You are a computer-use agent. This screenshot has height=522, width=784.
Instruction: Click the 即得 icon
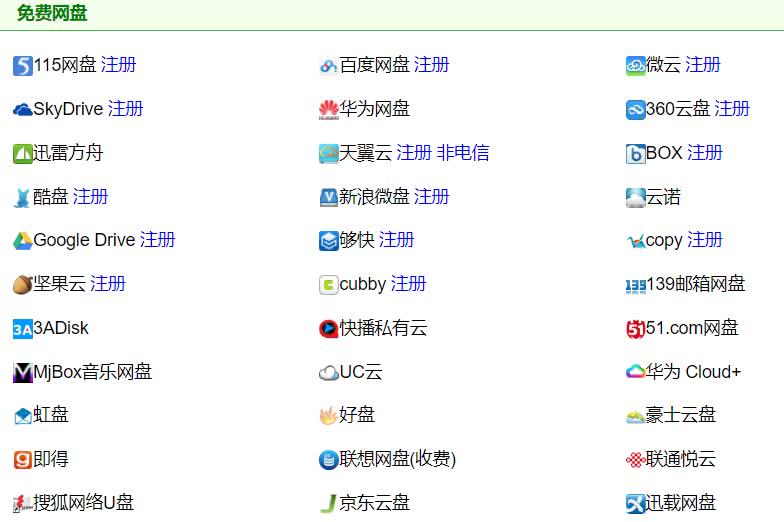[x=22, y=460]
